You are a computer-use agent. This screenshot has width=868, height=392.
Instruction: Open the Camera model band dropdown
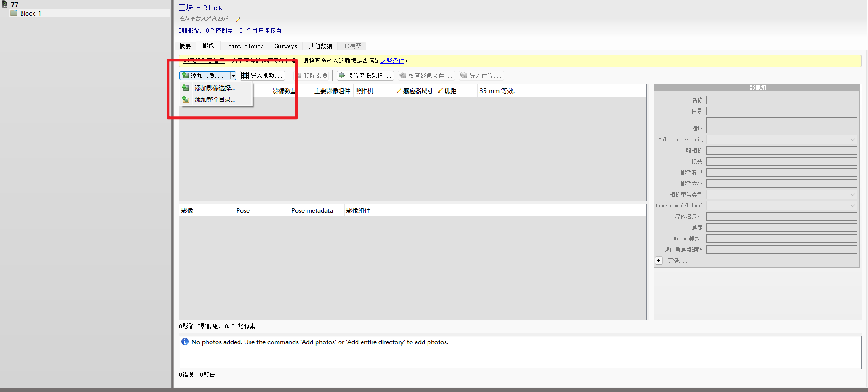[x=781, y=205]
